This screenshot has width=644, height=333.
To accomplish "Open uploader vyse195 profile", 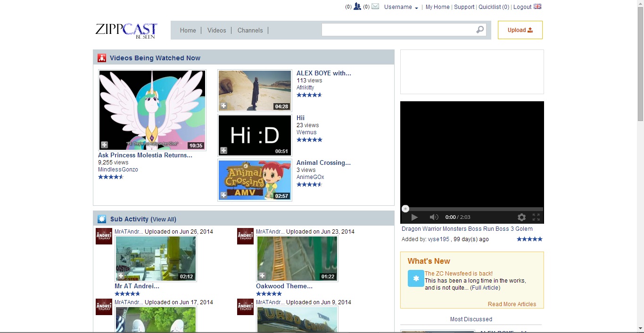I will click(x=438, y=239).
